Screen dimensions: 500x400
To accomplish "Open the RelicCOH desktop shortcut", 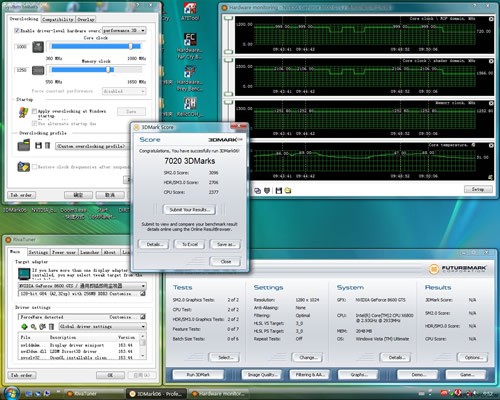I will click(190, 107).
